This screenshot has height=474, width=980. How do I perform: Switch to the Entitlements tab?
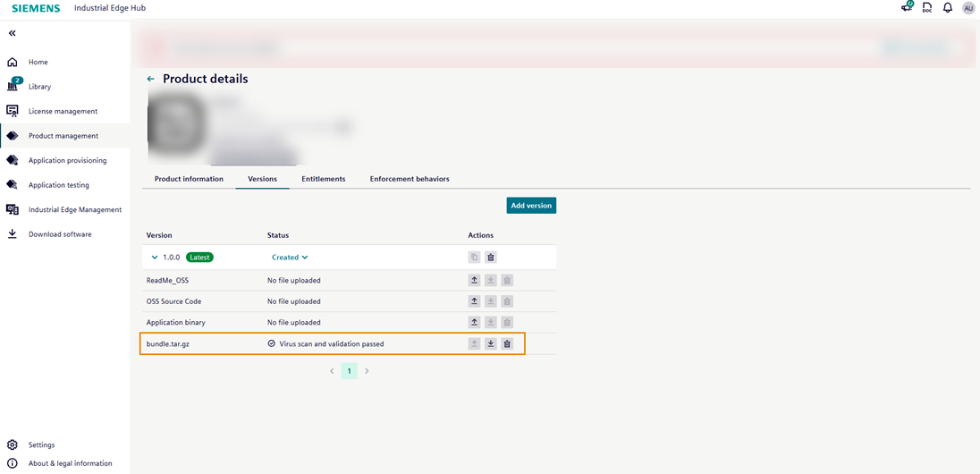tap(323, 179)
